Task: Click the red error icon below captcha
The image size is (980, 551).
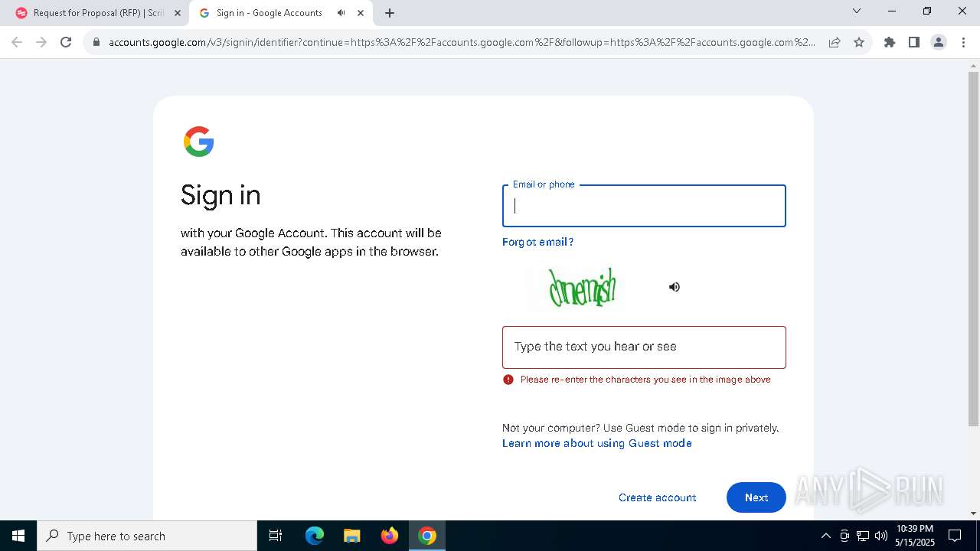Action: click(x=508, y=380)
